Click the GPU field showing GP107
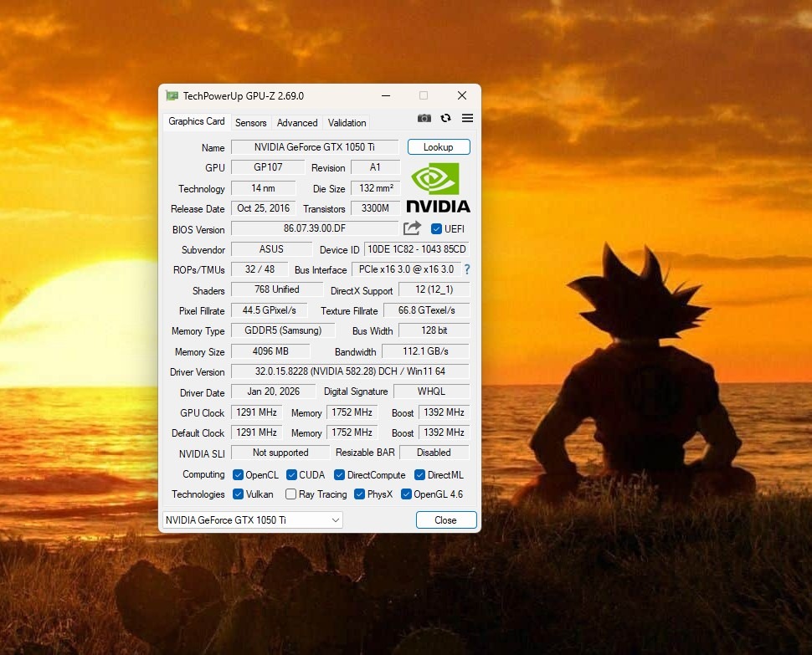812x655 pixels. point(268,167)
